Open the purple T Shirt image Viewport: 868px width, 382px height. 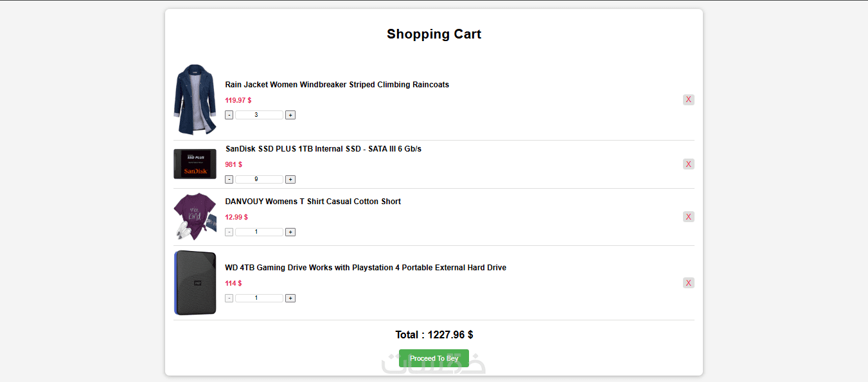click(x=195, y=216)
